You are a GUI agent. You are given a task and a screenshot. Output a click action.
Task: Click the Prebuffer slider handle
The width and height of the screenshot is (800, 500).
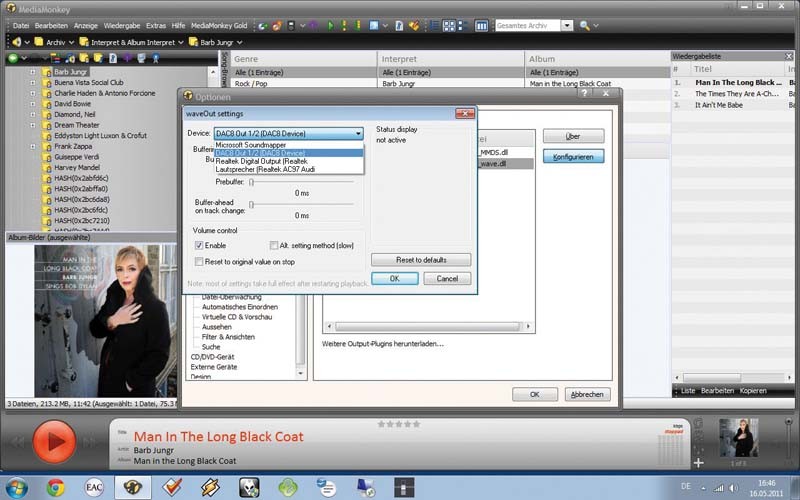click(251, 182)
